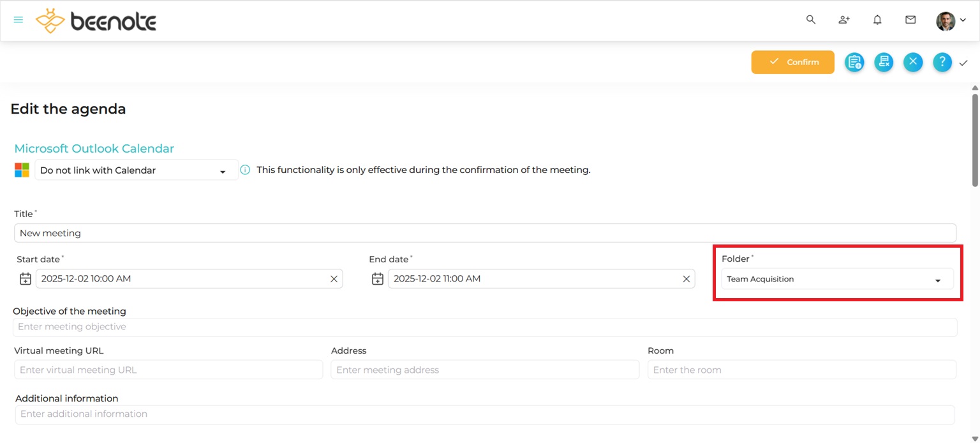Open the notifications bell
The image size is (980, 443).
[877, 20]
